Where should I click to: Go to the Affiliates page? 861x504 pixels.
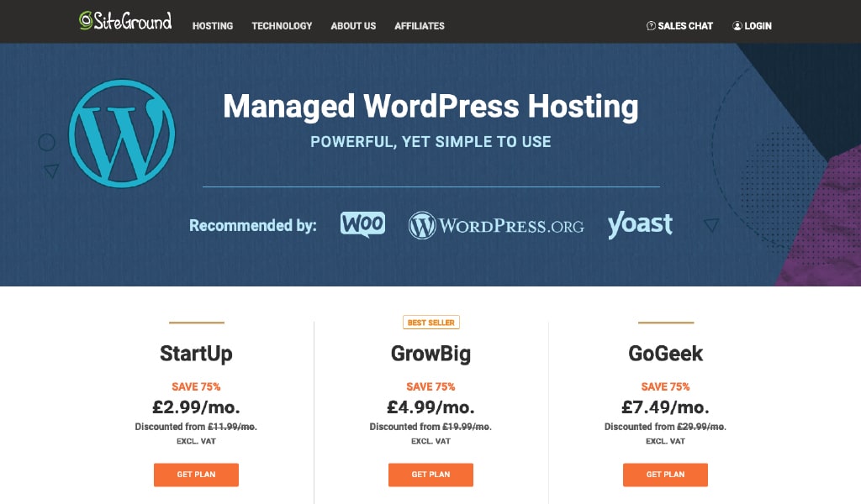pos(420,26)
